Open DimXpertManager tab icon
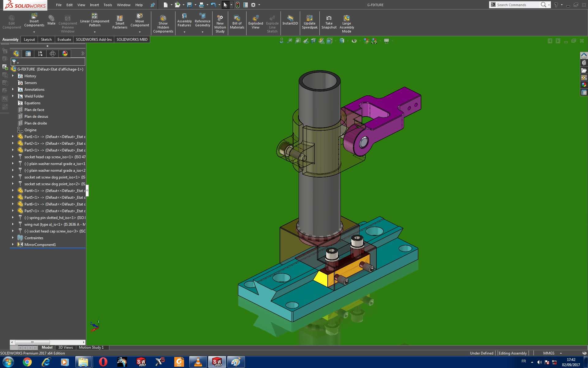Viewport: 588px width, 368px height. point(53,54)
